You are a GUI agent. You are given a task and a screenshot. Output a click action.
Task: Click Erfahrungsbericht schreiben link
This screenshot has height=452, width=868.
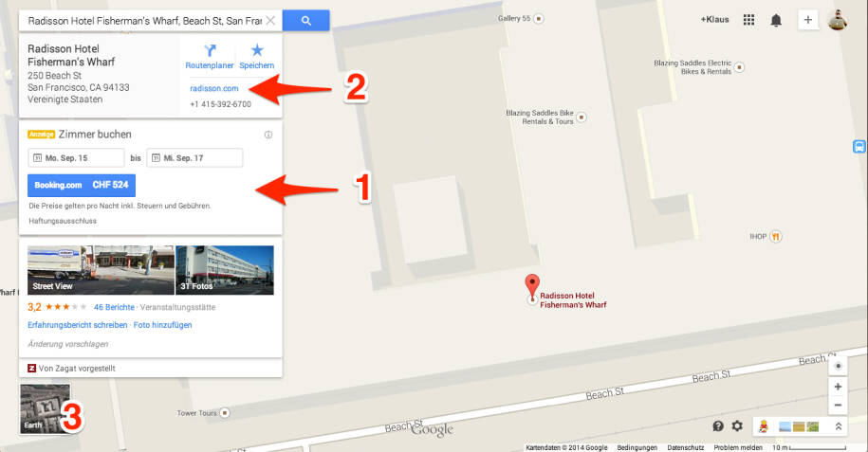[78, 325]
